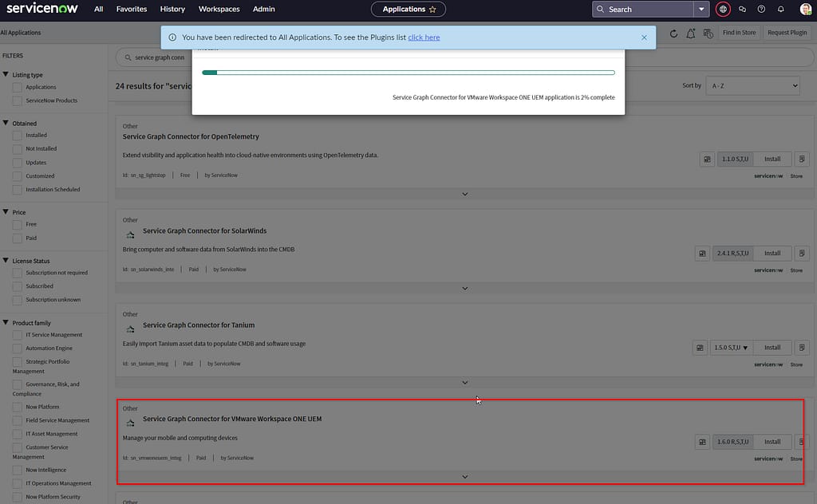Click the dashboard icon left of SolarWinds version

coord(702,253)
